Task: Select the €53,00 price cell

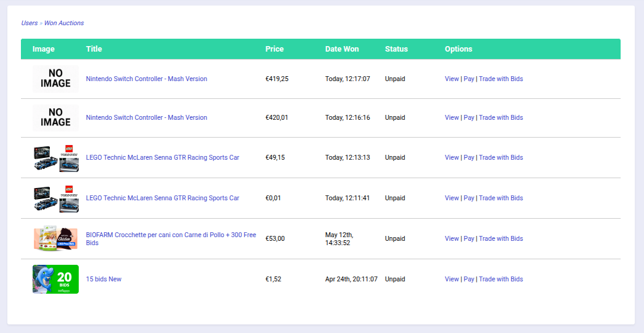Action: pos(275,238)
